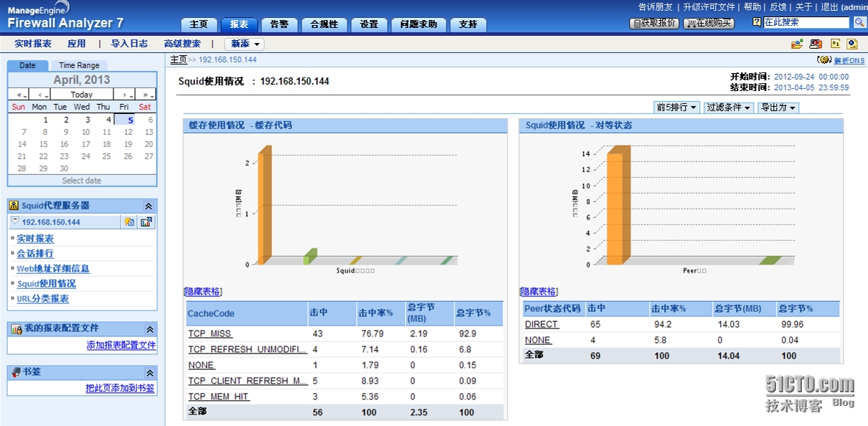Select April 5 in the calendar
This screenshot has height=426, width=868.
coord(125,120)
